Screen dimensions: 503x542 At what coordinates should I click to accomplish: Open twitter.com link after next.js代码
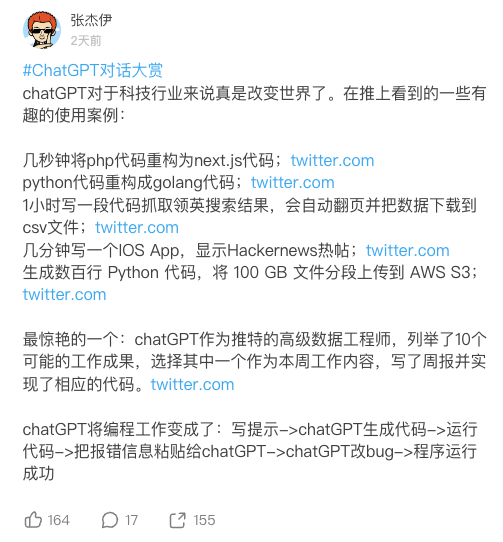pyautogui.click(x=332, y=161)
